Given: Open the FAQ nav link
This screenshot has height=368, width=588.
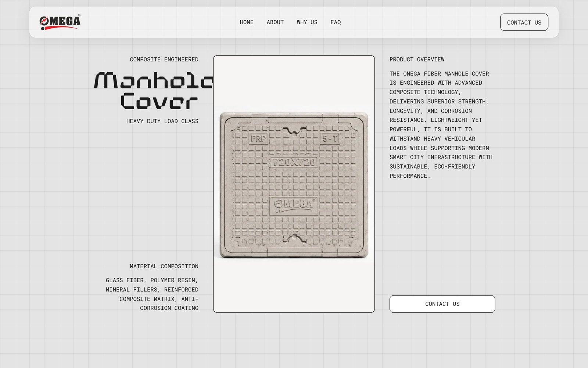Looking at the screenshot, I should tap(336, 22).
